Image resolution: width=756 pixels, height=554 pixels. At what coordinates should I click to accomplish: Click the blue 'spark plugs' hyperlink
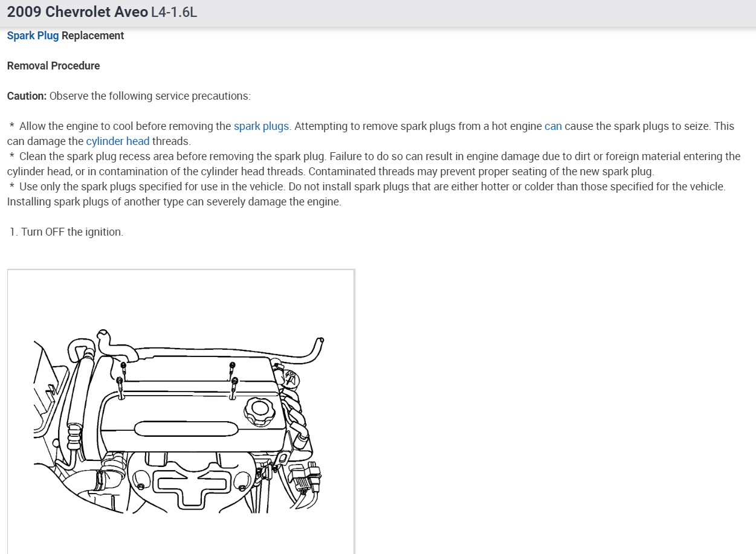point(261,126)
